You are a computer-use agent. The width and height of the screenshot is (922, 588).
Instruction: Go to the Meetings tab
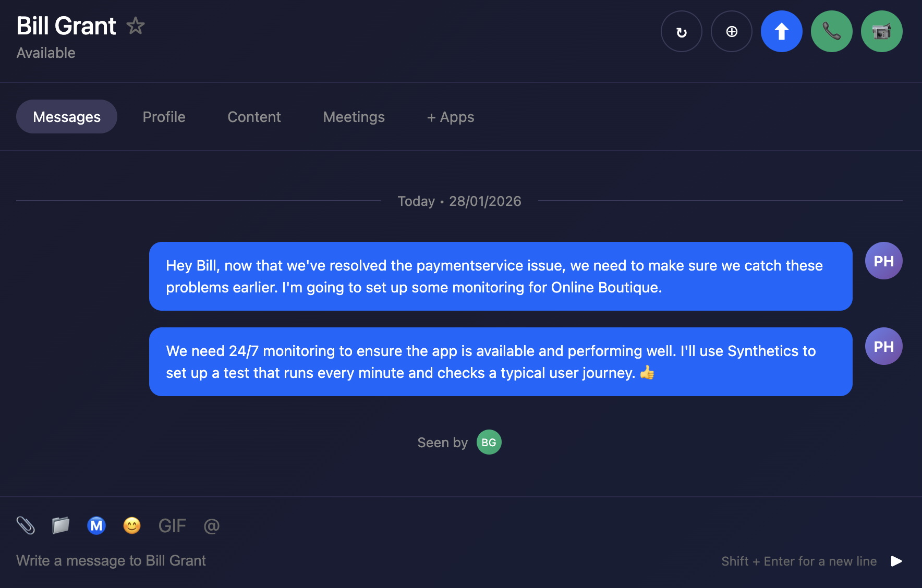tap(354, 117)
